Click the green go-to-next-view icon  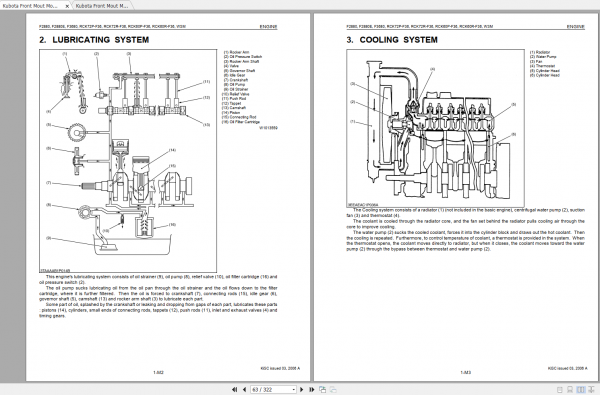(323, 390)
